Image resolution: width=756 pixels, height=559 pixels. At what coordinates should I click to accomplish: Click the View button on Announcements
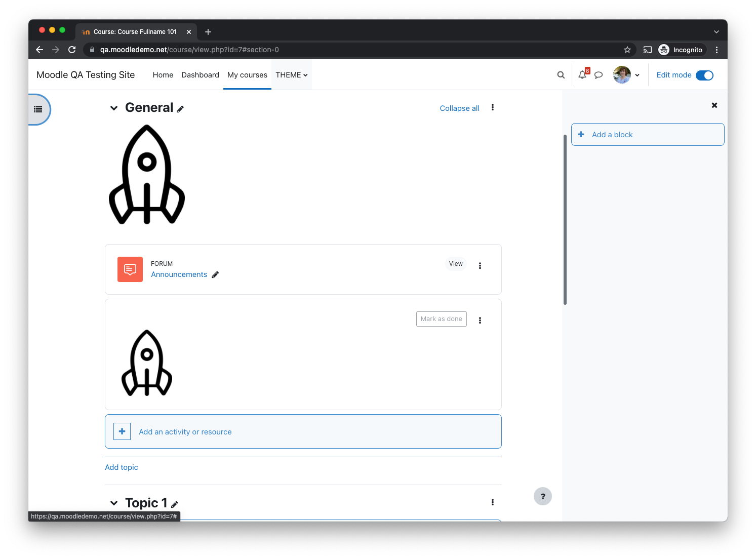click(x=456, y=264)
